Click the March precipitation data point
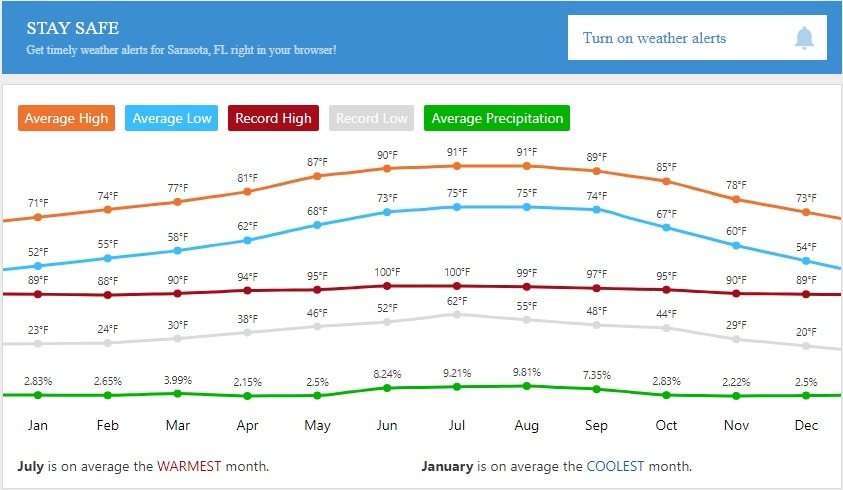 [178, 393]
